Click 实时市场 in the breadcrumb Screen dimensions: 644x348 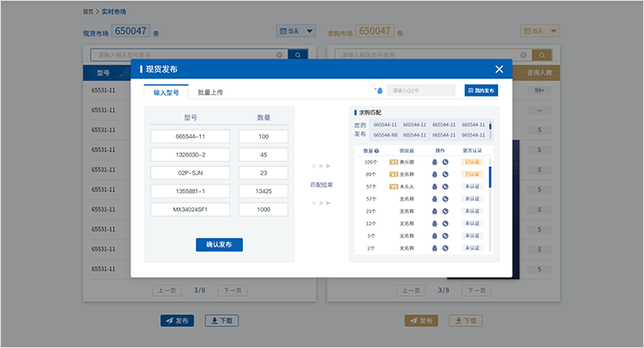coord(114,12)
